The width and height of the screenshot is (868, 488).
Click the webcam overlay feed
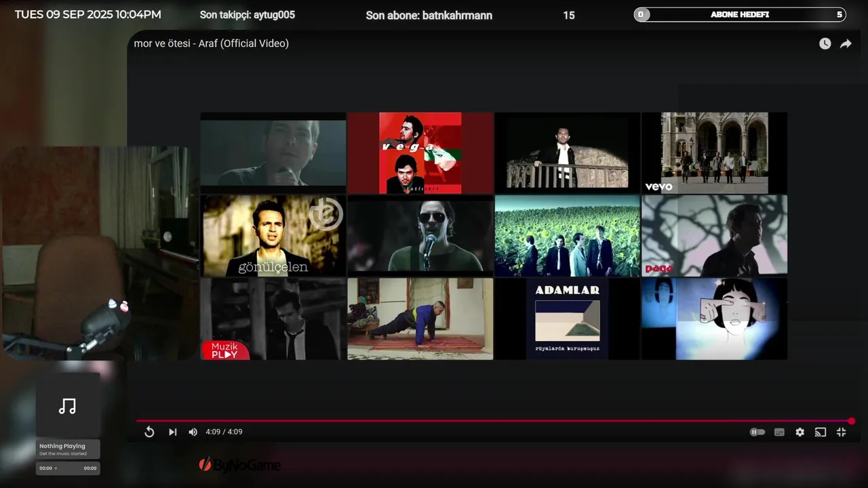click(x=98, y=253)
